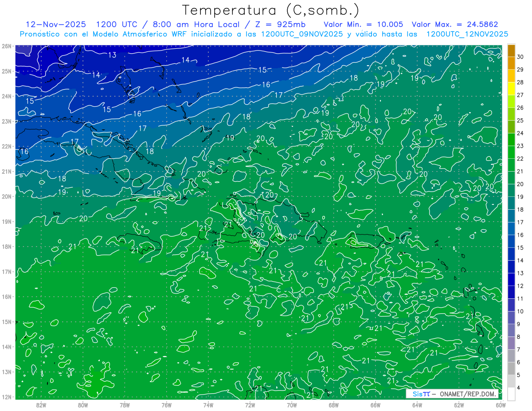Click the 76W longitude label
532x411 pixels.
[166, 405]
